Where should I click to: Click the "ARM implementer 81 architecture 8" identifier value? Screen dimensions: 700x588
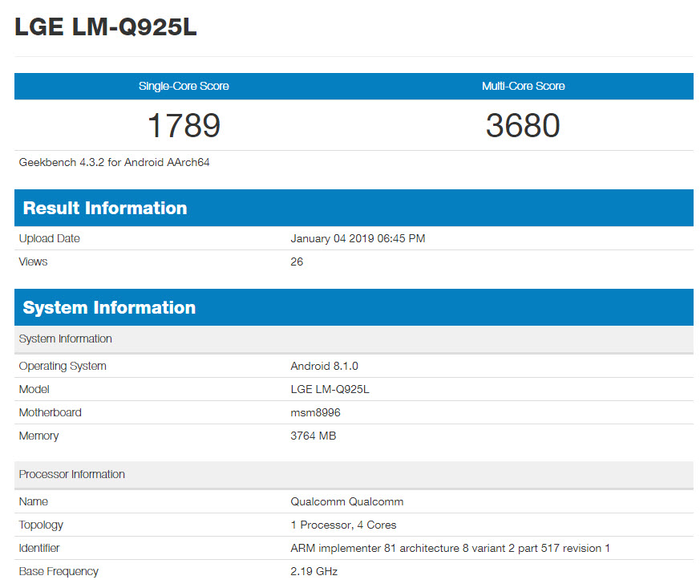pyautogui.click(x=450, y=548)
